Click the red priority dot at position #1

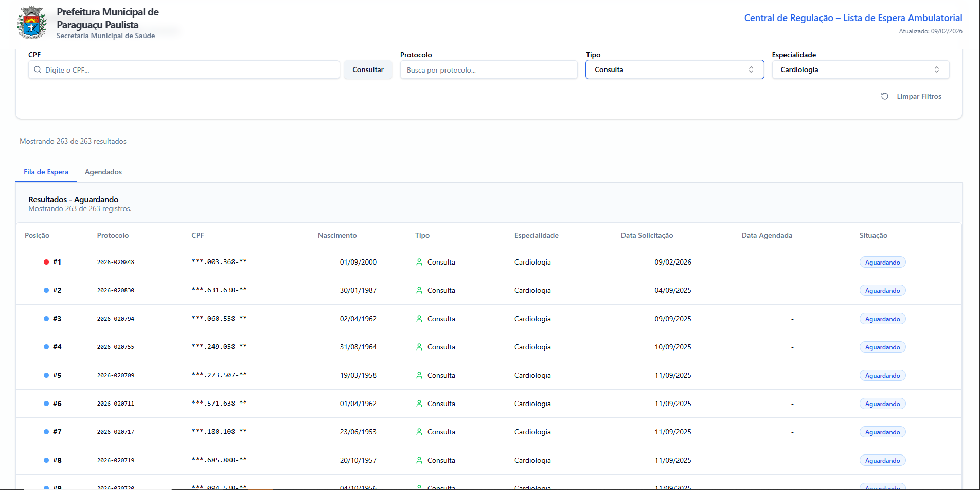point(46,262)
